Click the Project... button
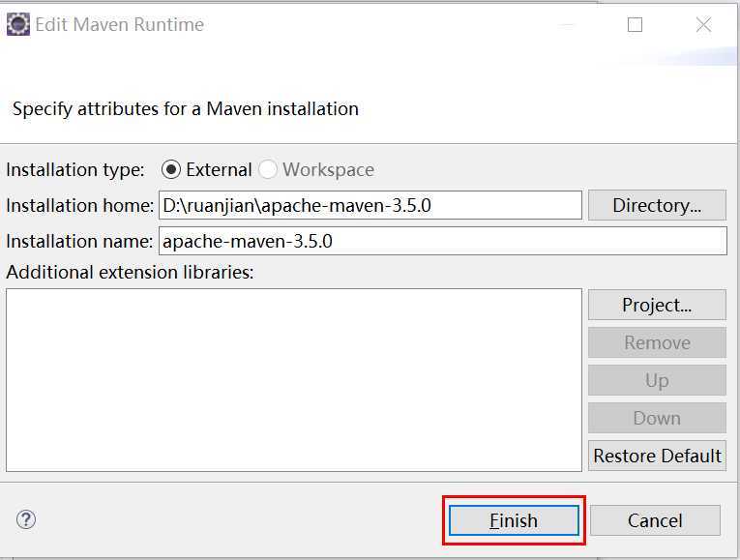Image resolution: width=740 pixels, height=560 pixels. point(657,306)
